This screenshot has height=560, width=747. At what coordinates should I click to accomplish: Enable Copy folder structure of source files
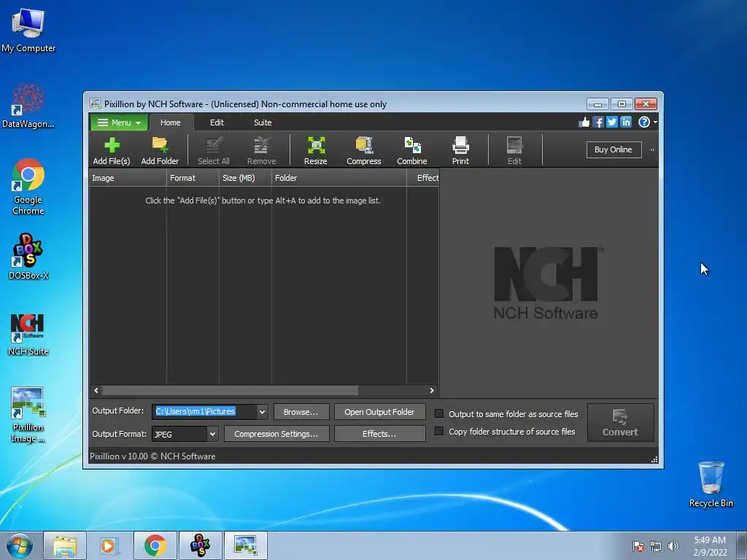pyautogui.click(x=439, y=431)
